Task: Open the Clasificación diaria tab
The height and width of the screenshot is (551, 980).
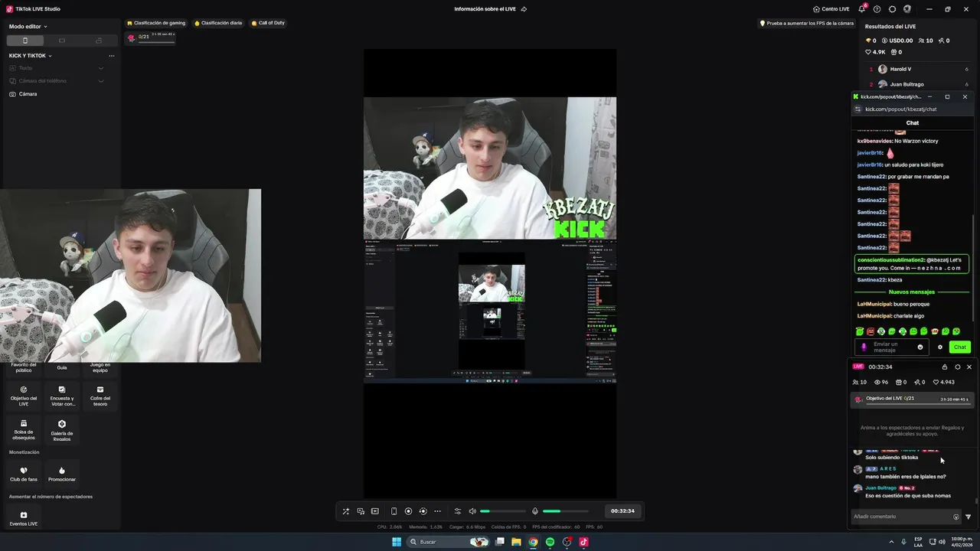Action: pyautogui.click(x=218, y=23)
